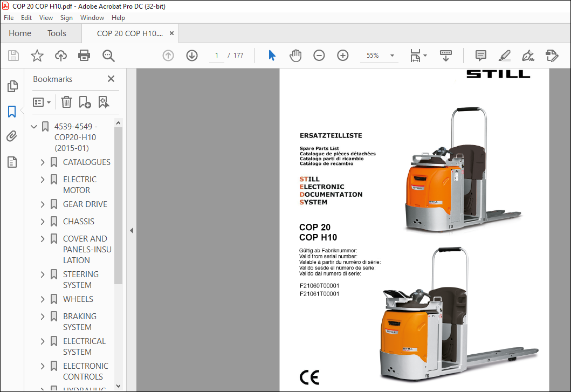The width and height of the screenshot is (571, 392).
Task: Expand the WHEELS bookmark
Action: coord(43,299)
